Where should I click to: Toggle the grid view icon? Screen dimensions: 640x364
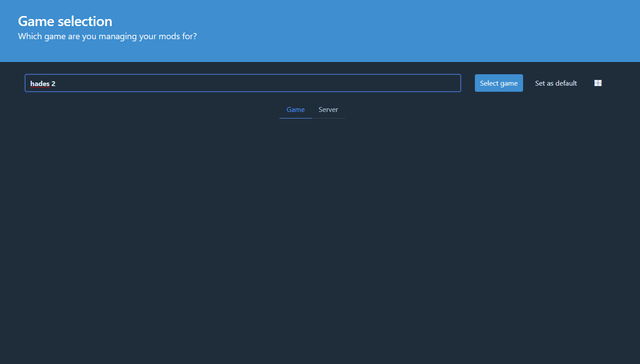(598, 83)
